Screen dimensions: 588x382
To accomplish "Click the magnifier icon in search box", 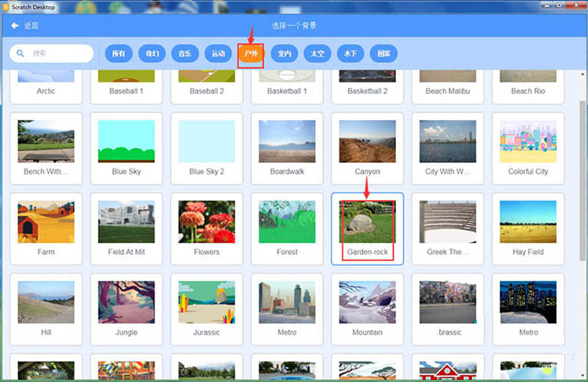I will [20, 53].
